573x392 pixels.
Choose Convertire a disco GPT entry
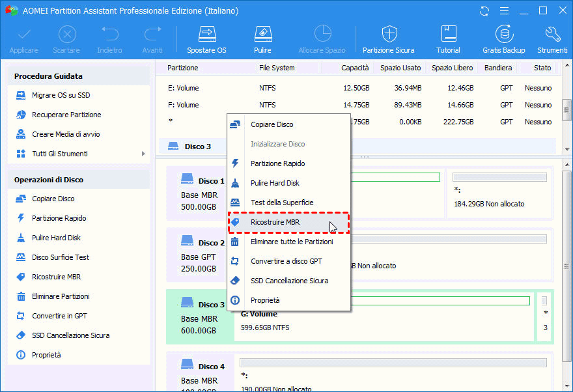(x=288, y=261)
